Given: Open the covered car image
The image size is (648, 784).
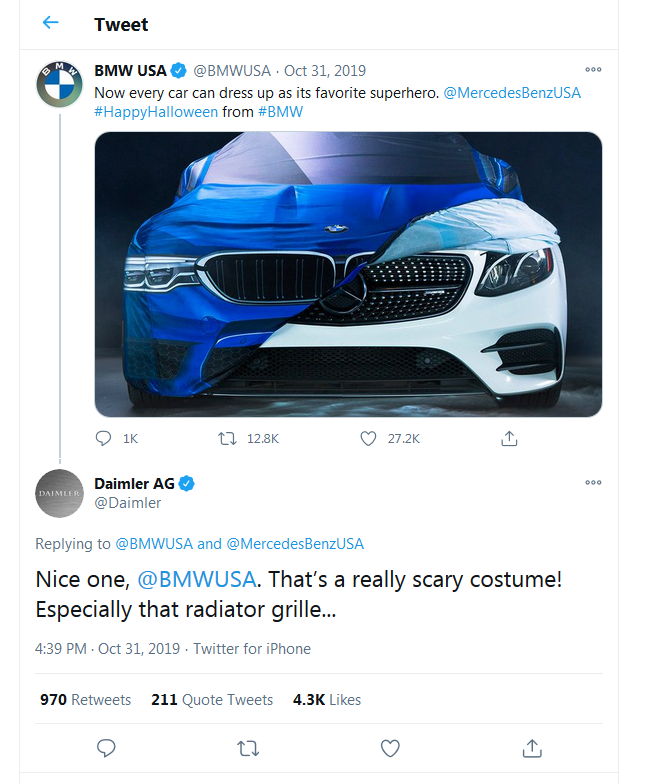Looking at the screenshot, I should 348,274.
